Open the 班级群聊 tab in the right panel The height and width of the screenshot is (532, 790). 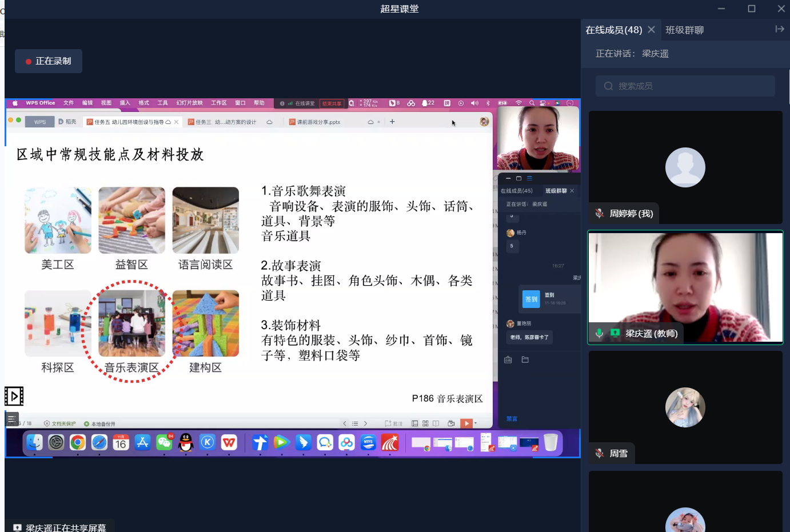tap(685, 30)
